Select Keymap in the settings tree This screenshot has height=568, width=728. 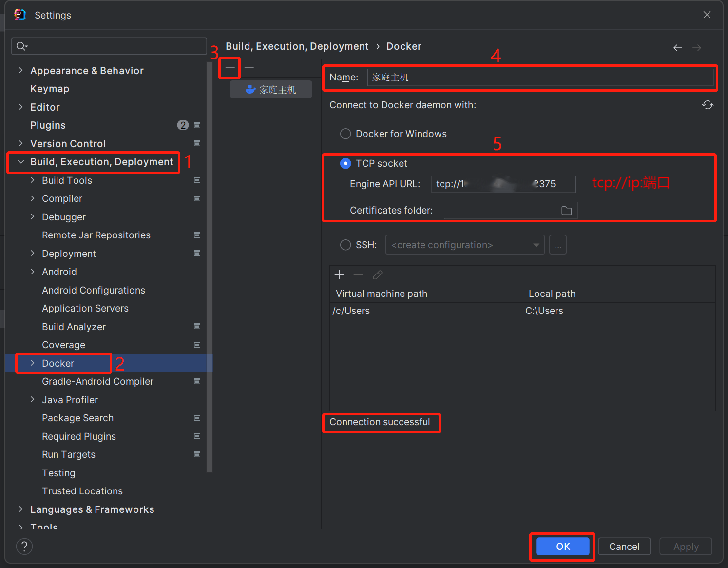pyautogui.click(x=50, y=89)
